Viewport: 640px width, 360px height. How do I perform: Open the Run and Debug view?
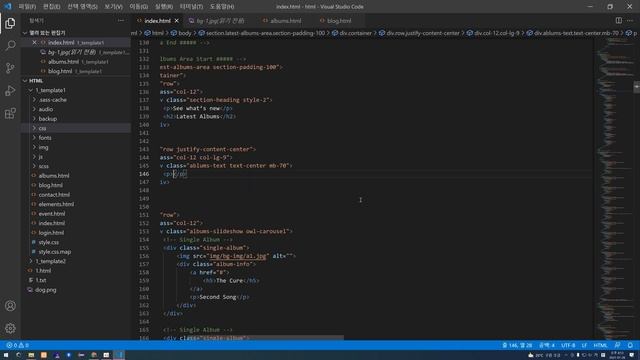[x=10, y=91]
